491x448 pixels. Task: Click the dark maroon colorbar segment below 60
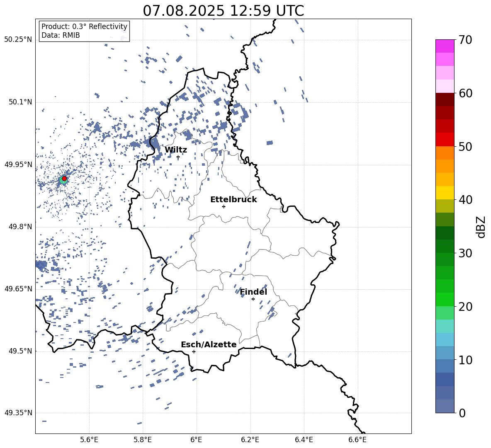(x=445, y=100)
